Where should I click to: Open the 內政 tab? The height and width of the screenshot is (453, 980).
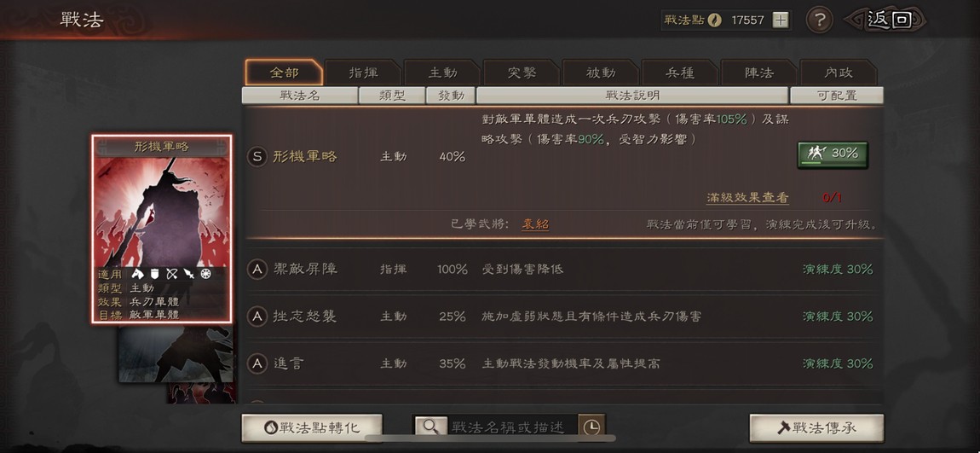839,73
